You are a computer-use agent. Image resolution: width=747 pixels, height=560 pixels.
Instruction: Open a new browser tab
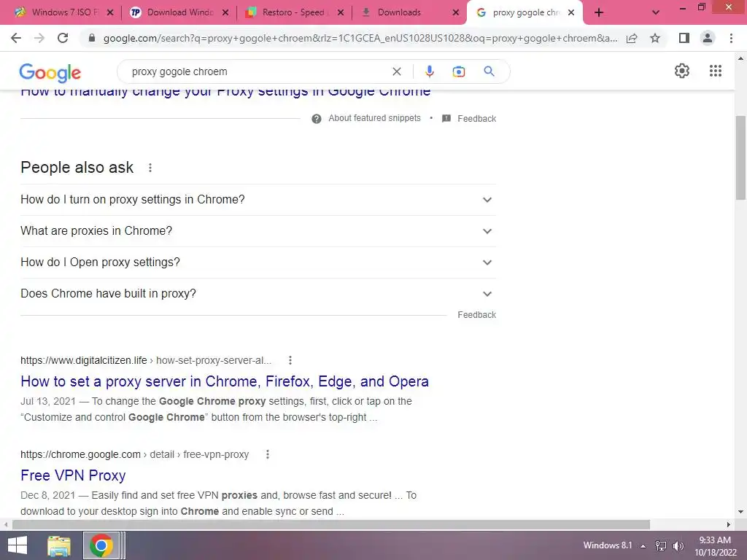point(599,12)
